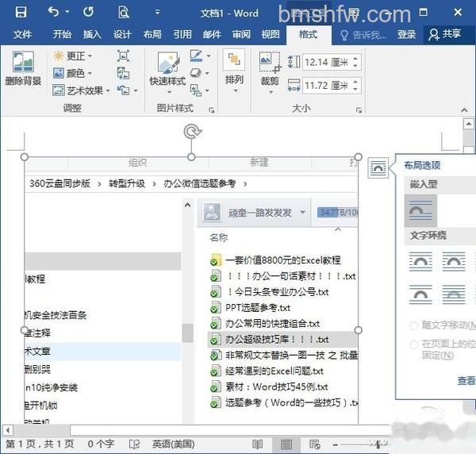Viewport: 476px width, 454px height.
Task: Click the Share (共享) button
Action: (445, 34)
